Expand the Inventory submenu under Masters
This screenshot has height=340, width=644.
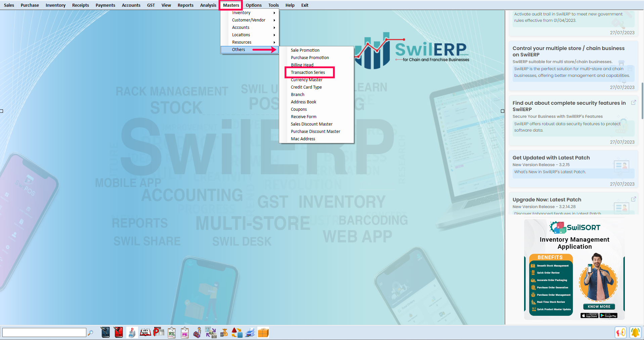(x=249, y=13)
